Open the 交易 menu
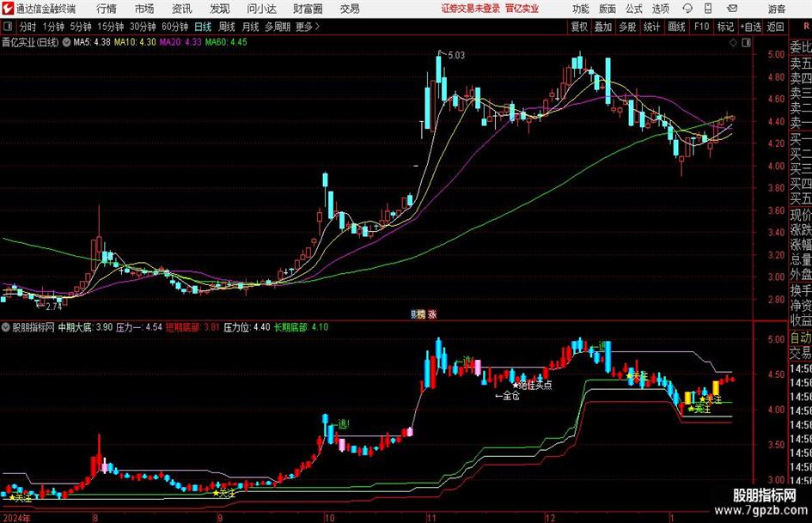The height and width of the screenshot is (523, 812). click(x=350, y=9)
